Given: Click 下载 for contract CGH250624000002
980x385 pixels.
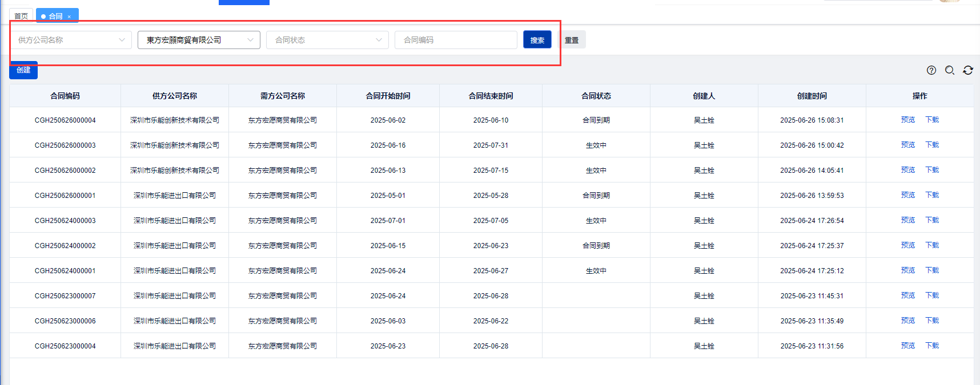Looking at the screenshot, I should pyautogui.click(x=932, y=245).
